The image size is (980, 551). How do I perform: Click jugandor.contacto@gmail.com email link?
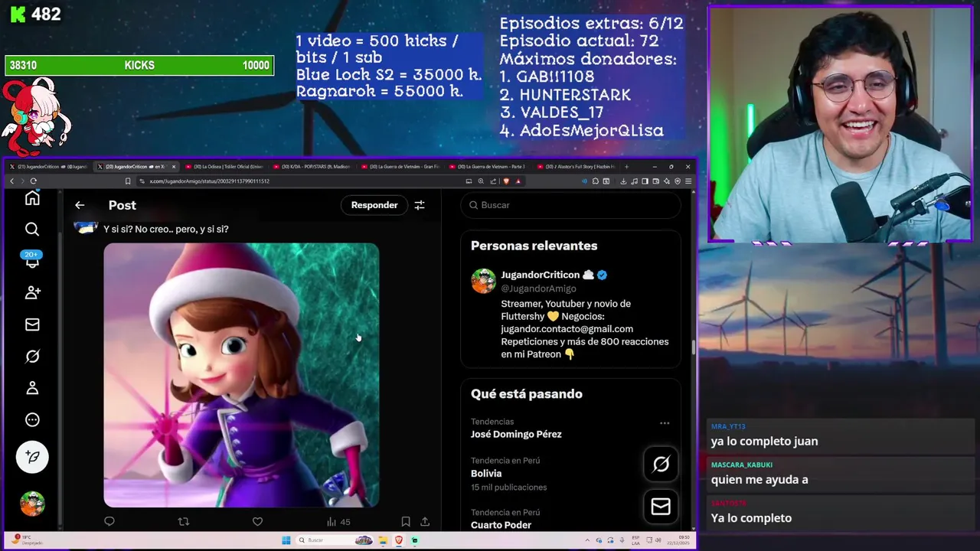567,329
